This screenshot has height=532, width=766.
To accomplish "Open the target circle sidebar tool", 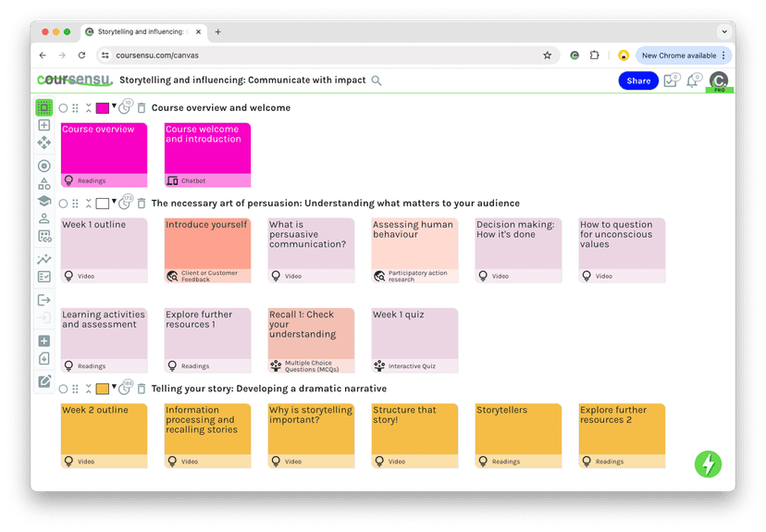I will click(44, 167).
